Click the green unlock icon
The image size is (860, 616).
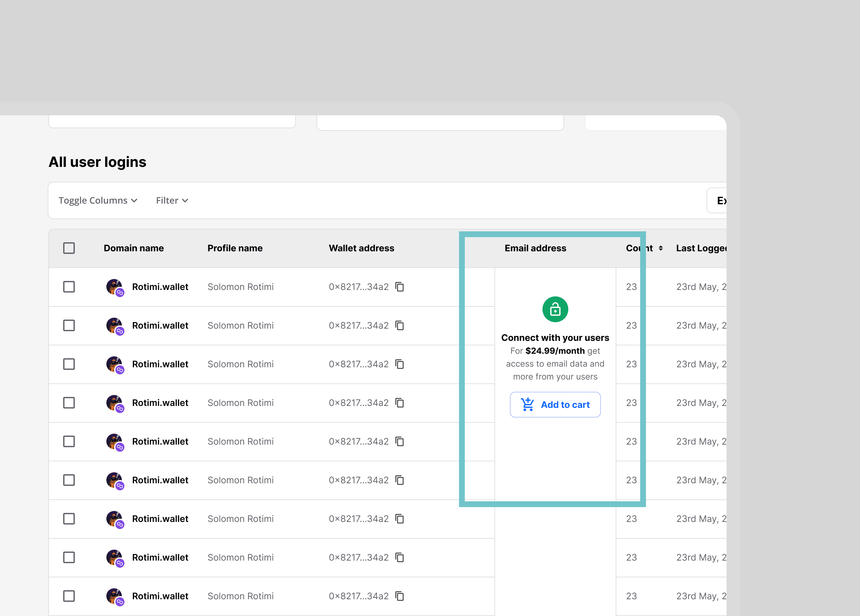pyautogui.click(x=555, y=309)
